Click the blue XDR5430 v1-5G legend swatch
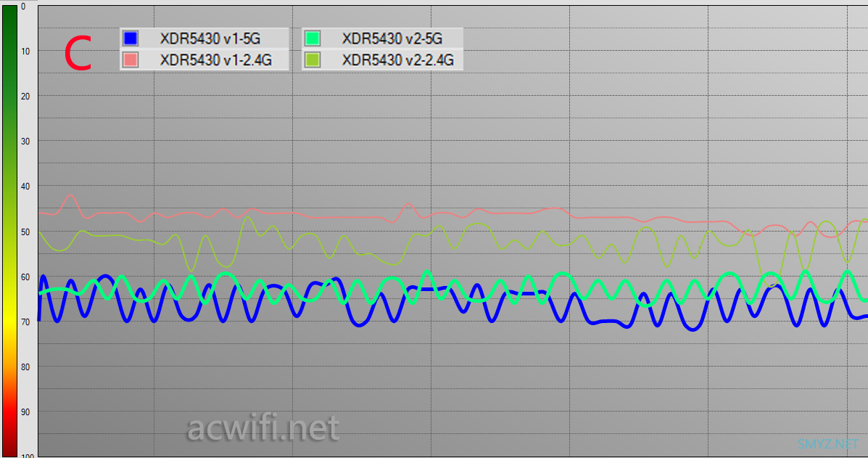868x458 pixels. click(x=131, y=38)
